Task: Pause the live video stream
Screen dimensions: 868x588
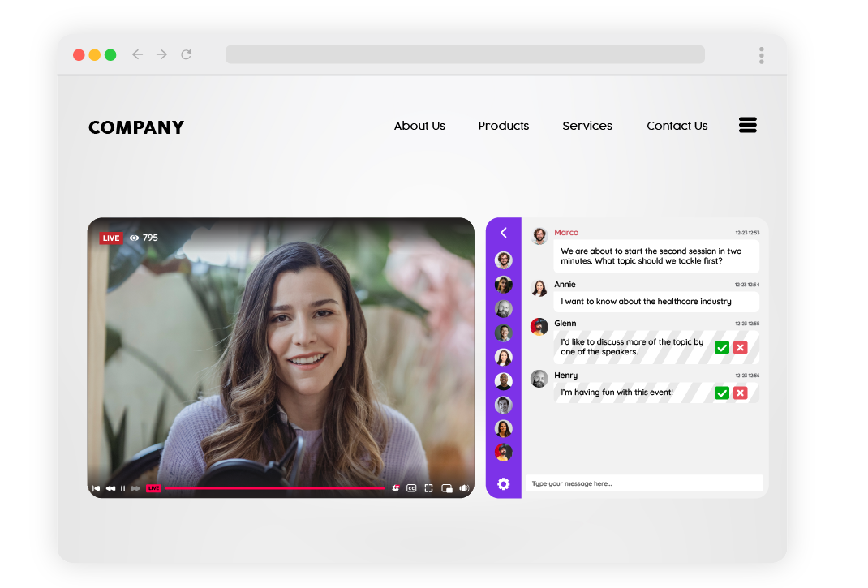Action: pyautogui.click(x=122, y=488)
